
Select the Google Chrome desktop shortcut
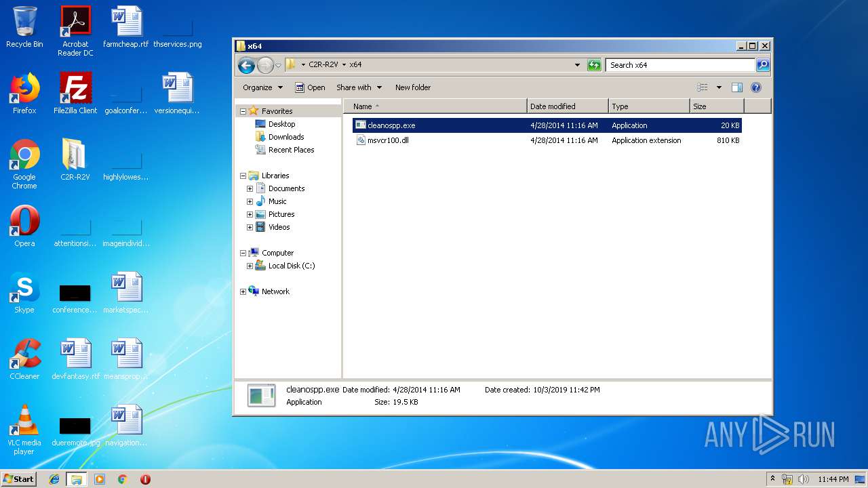point(24,163)
